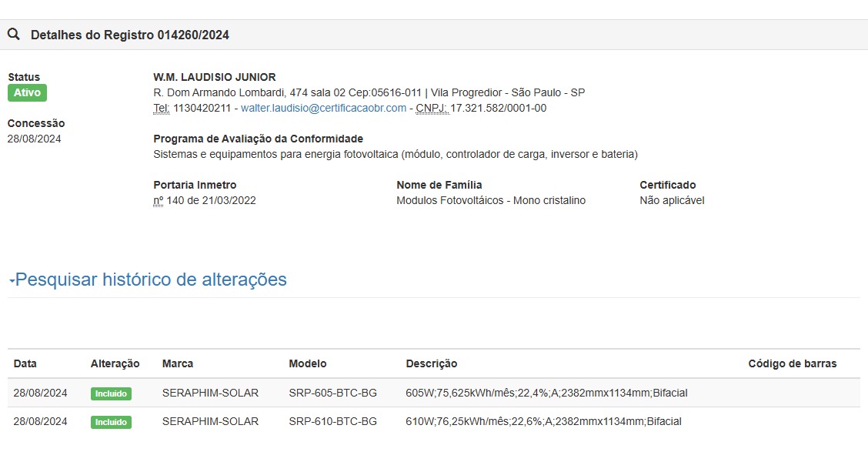Screen dimensions: 868x452
Task: Click the Código de barras column header
Action: pos(792,363)
